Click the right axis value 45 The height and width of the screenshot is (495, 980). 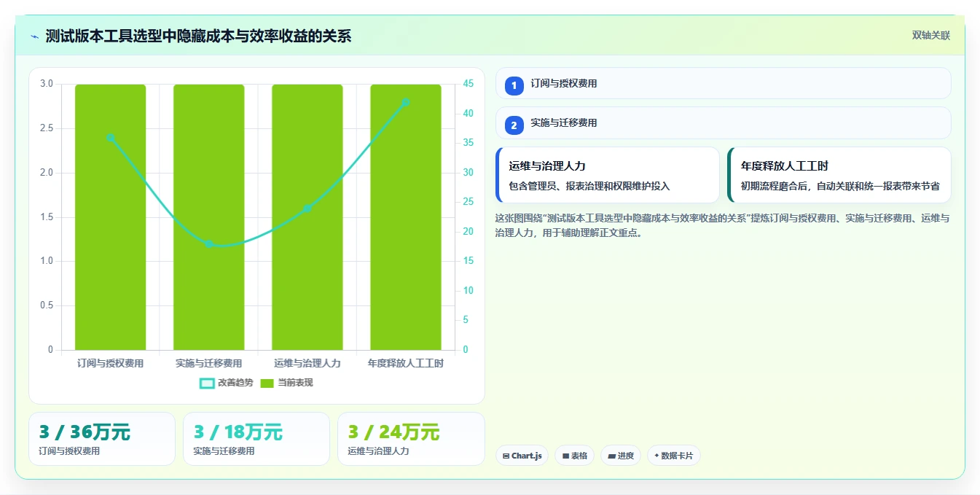(x=468, y=84)
